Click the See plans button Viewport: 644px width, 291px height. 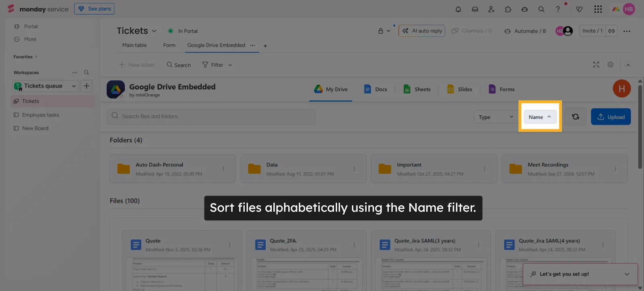click(x=94, y=9)
